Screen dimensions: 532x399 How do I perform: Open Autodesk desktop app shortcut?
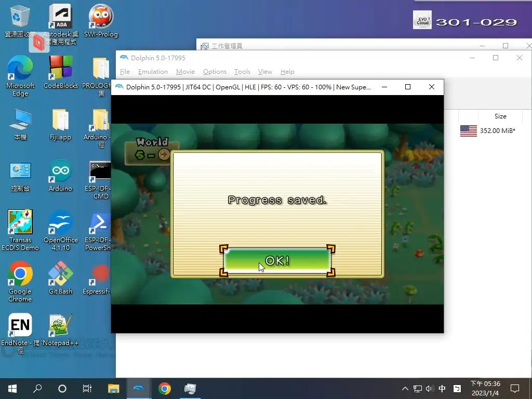tap(60, 24)
